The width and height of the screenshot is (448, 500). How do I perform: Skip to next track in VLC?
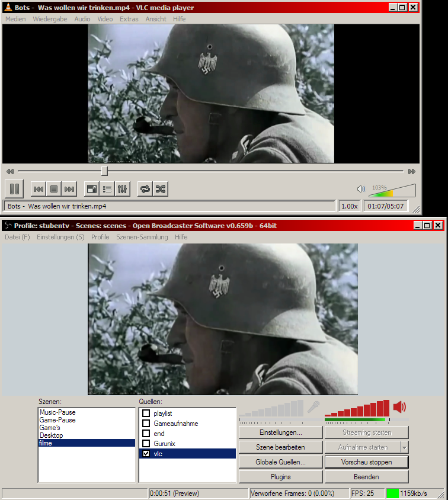click(x=69, y=189)
